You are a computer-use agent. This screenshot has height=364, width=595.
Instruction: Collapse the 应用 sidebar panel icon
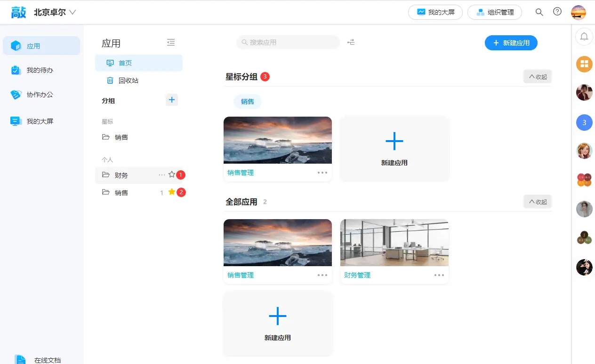[x=171, y=43]
